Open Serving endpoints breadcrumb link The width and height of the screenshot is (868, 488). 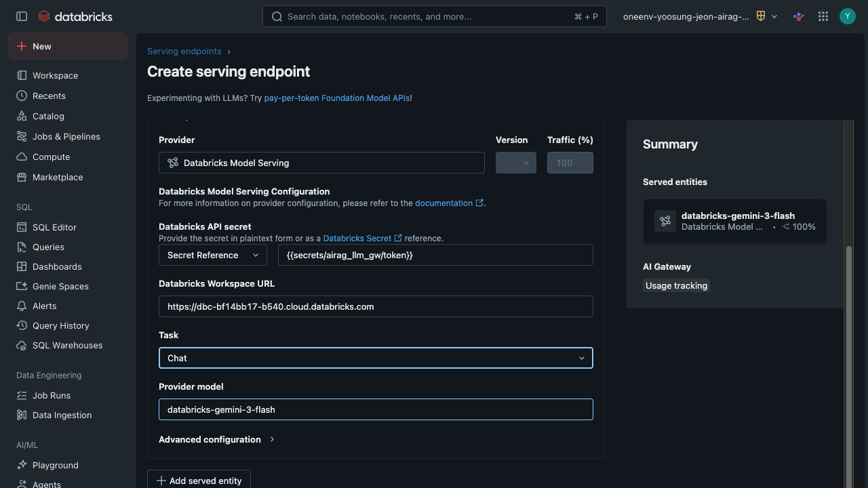[184, 51]
